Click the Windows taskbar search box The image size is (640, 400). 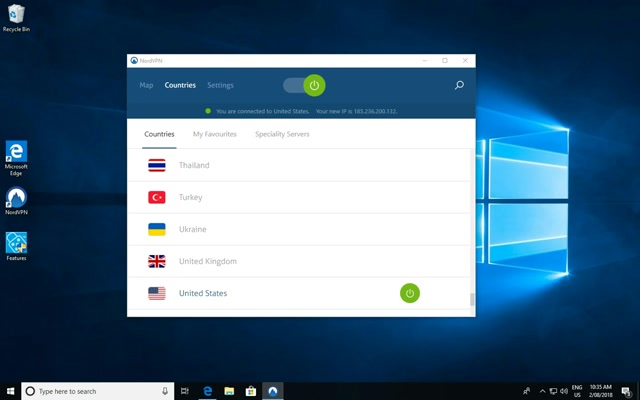tap(97, 391)
